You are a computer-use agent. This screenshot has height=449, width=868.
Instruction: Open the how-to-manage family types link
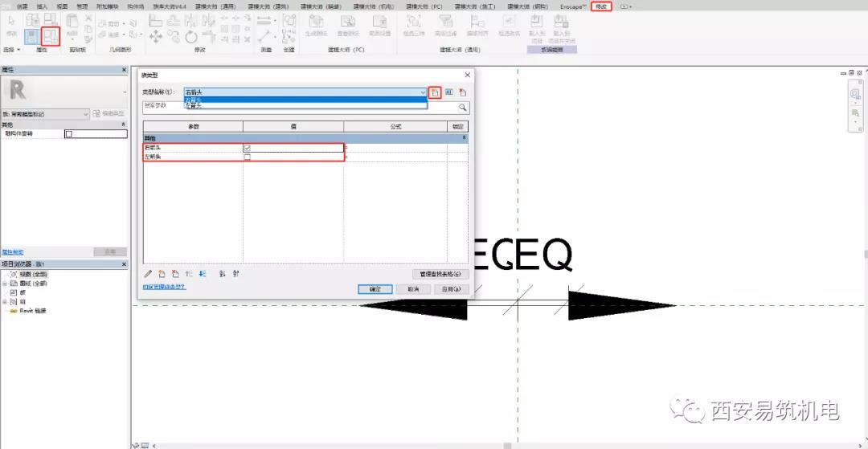click(165, 287)
